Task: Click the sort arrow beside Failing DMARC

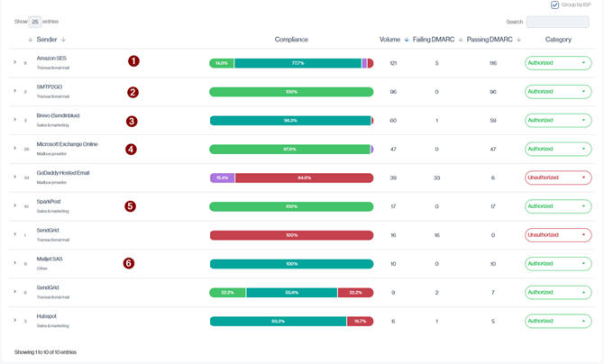Action: [461, 40]
